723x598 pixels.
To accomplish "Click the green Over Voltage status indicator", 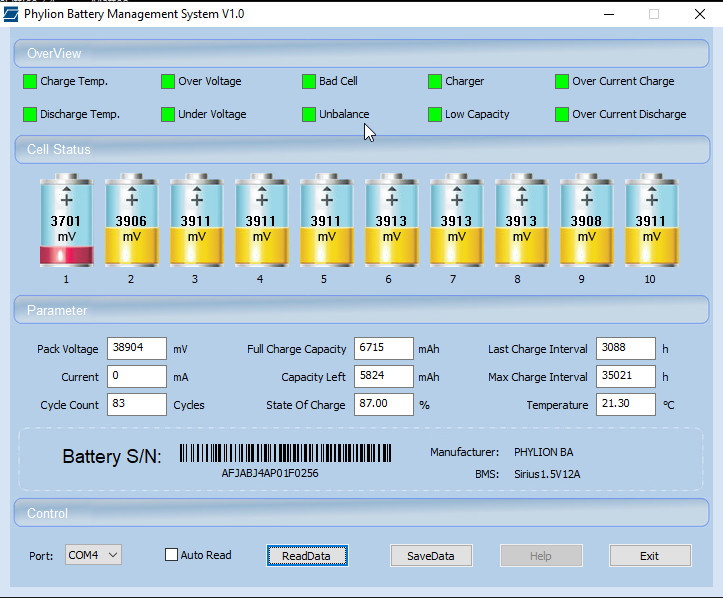I will [168, 82].
